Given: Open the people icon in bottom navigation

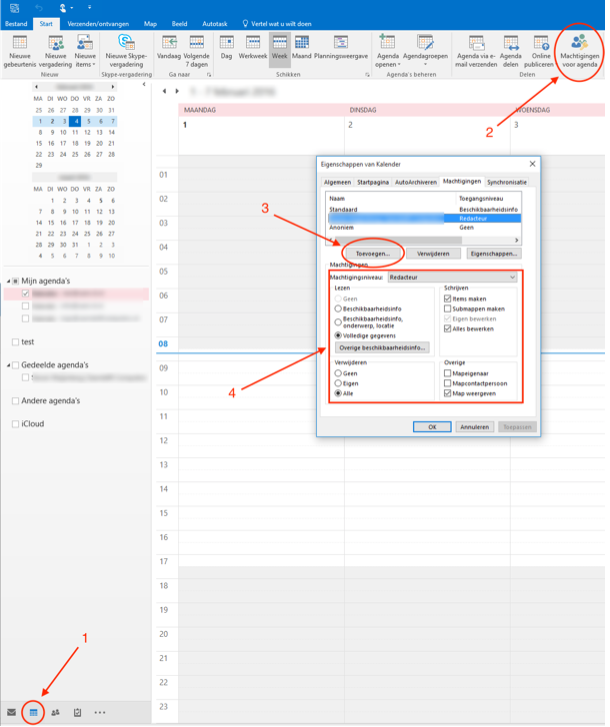Looking at the screenshot, I should coord(55,712).
